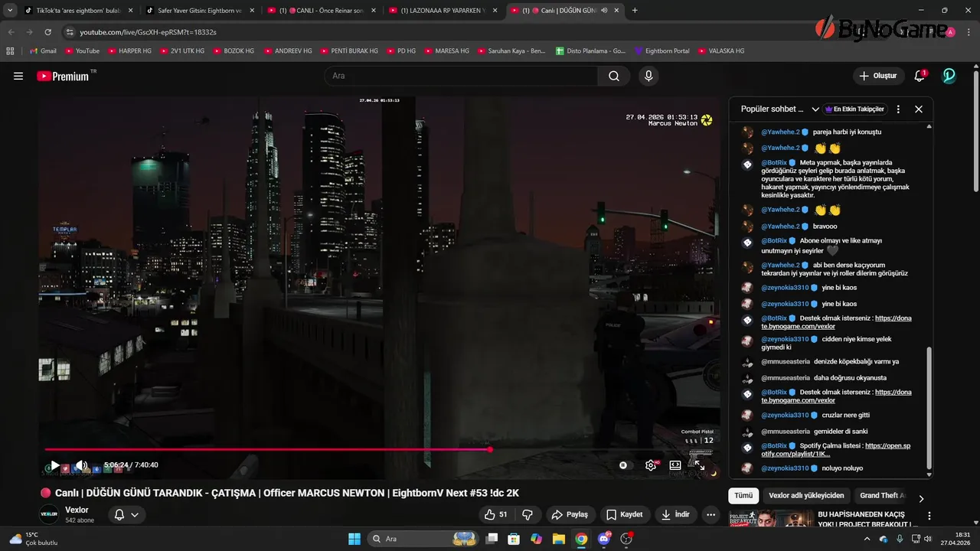Open the HARPER HG bookmark
This screenshot has height=551, width=980.
[129, 51]
